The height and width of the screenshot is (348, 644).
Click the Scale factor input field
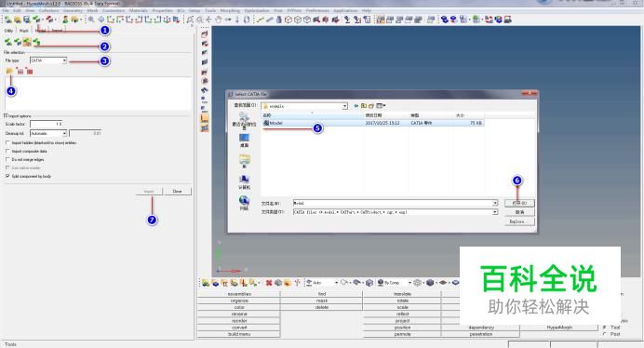[46, 124]
